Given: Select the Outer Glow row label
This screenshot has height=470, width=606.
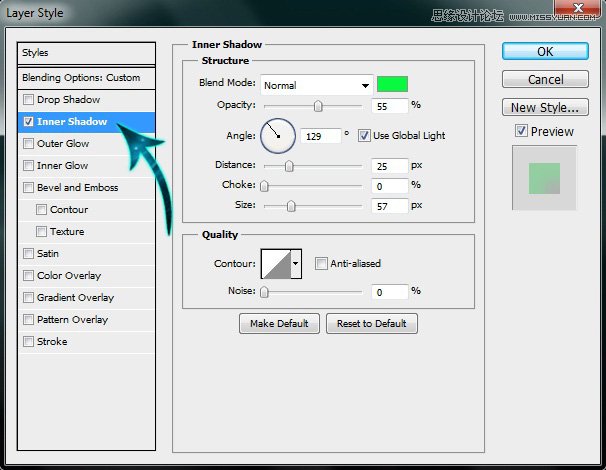Looking at the screenshot, I should coord(63,143).
